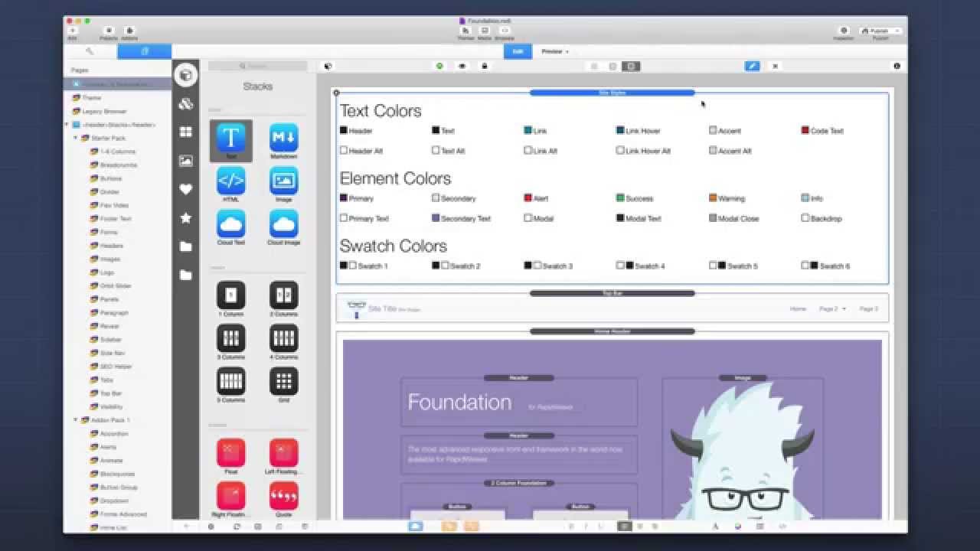Collapse the Starter Pack tree folder

coord(76,138)
